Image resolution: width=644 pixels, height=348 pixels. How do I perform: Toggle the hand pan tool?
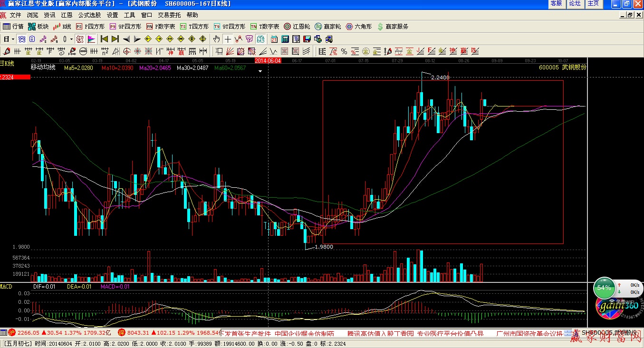pos(217,39)
